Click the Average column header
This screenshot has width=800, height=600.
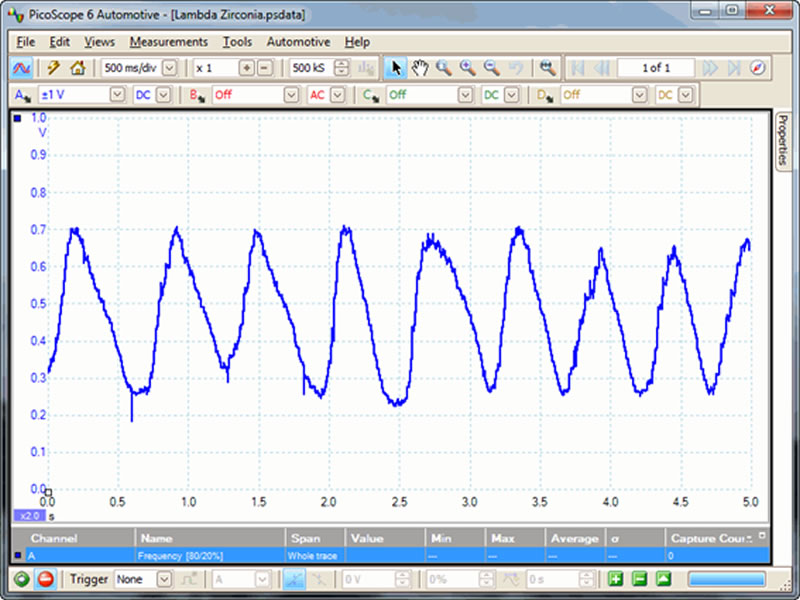(574, 538)
